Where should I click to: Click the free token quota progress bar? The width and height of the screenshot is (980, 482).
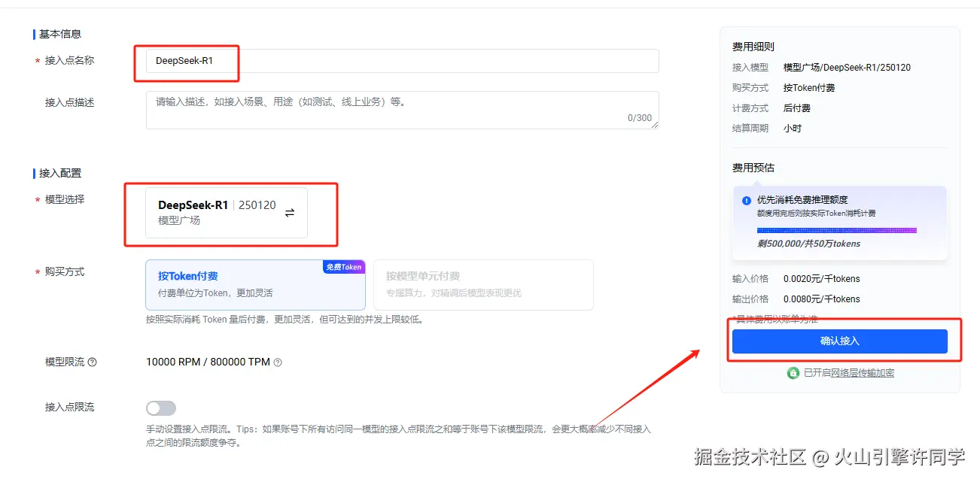837,230
